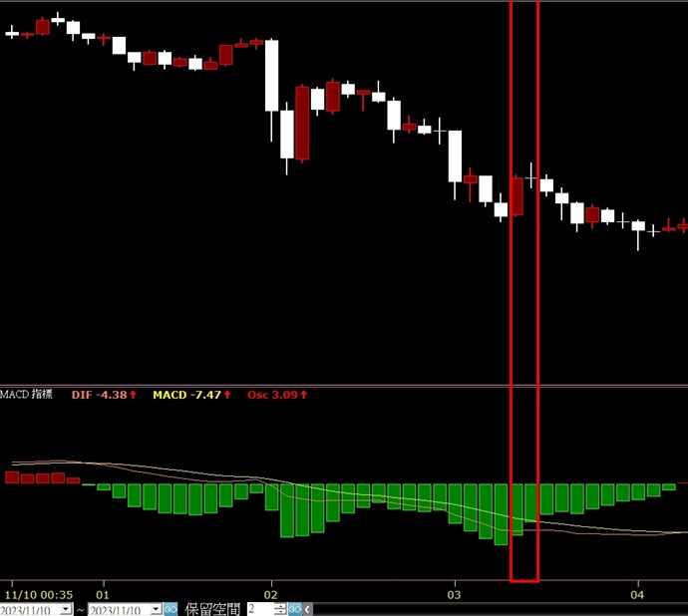
Task: Click the start date text field
Action: click(30, 609)
